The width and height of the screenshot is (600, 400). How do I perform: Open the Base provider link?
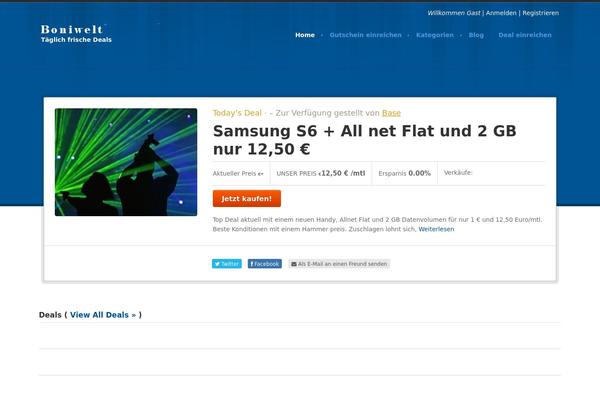pos(391,113)
